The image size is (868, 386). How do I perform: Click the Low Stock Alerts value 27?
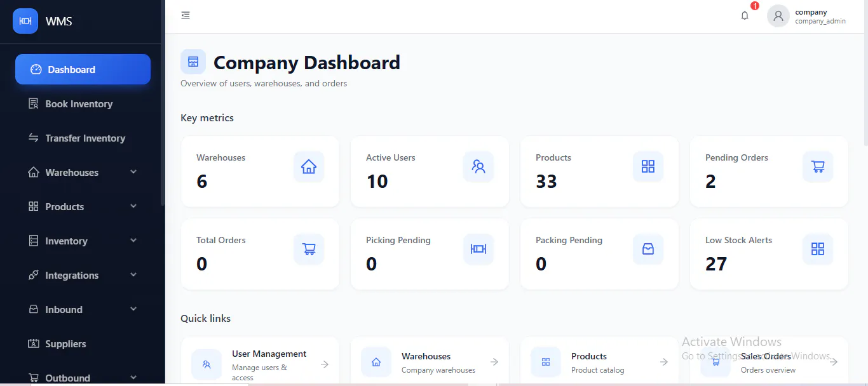click(716, 264)
